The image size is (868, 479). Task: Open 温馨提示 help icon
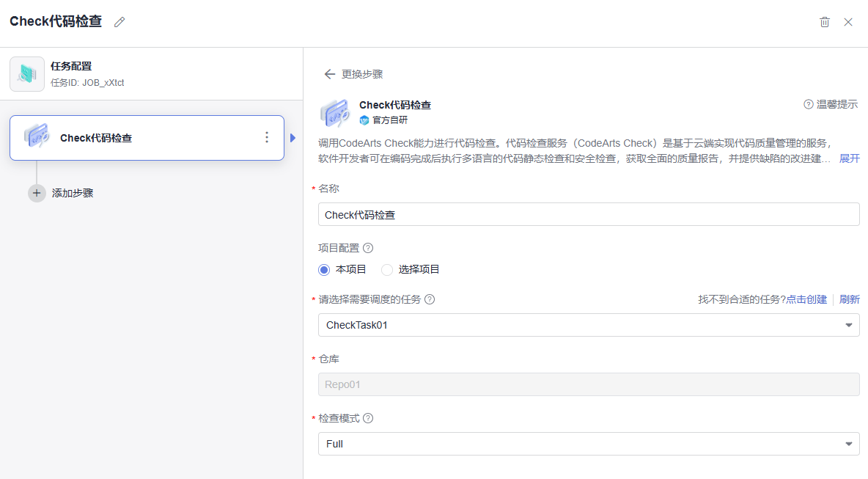(x=808, y=104)
